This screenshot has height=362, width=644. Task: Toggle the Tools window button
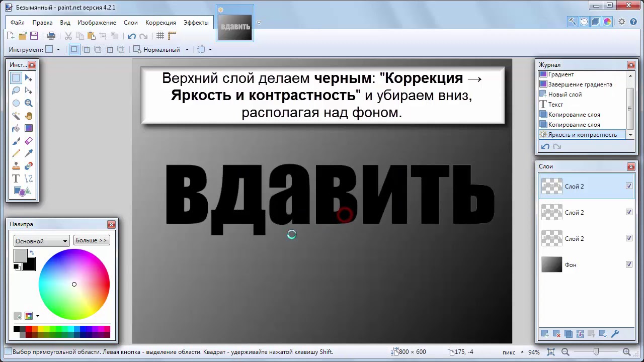coord(573,22)
